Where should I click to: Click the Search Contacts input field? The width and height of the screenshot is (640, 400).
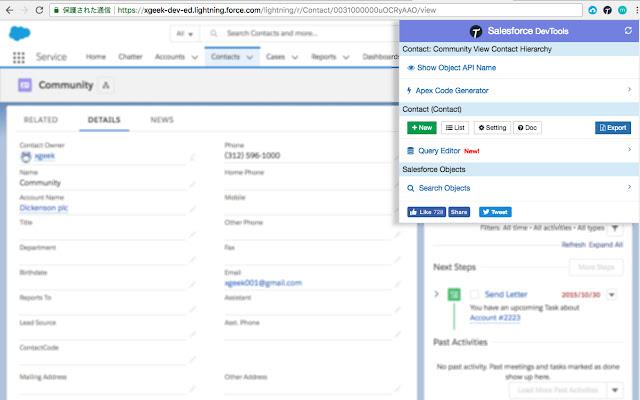click(x=290, y=33)
